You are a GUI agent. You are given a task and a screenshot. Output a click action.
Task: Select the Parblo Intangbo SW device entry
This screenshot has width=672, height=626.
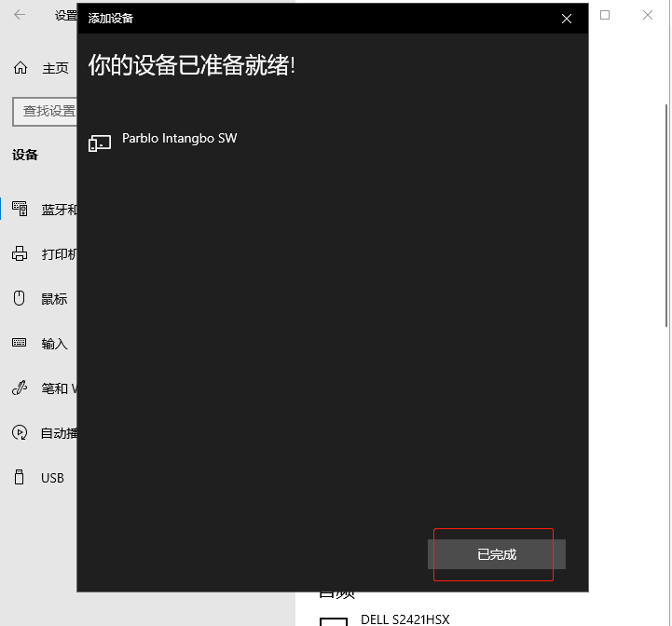pyautogui.click(x=180, y=139)
